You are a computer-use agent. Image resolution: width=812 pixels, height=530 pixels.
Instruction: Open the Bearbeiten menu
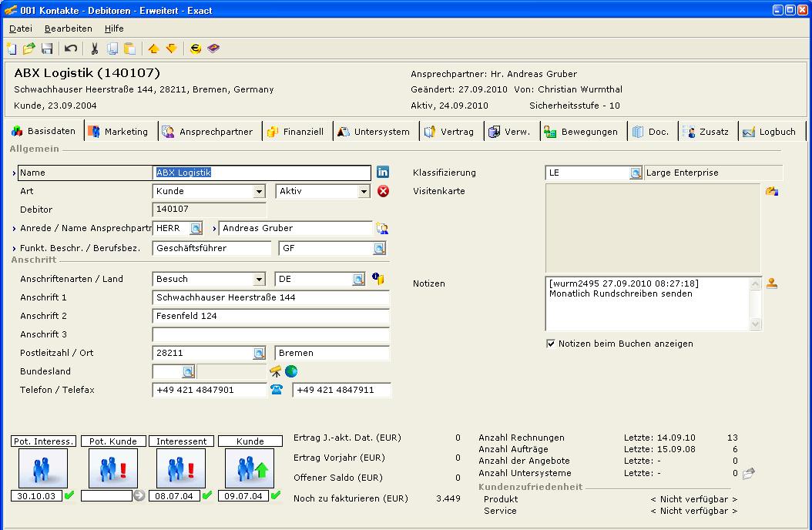point(68,29)
